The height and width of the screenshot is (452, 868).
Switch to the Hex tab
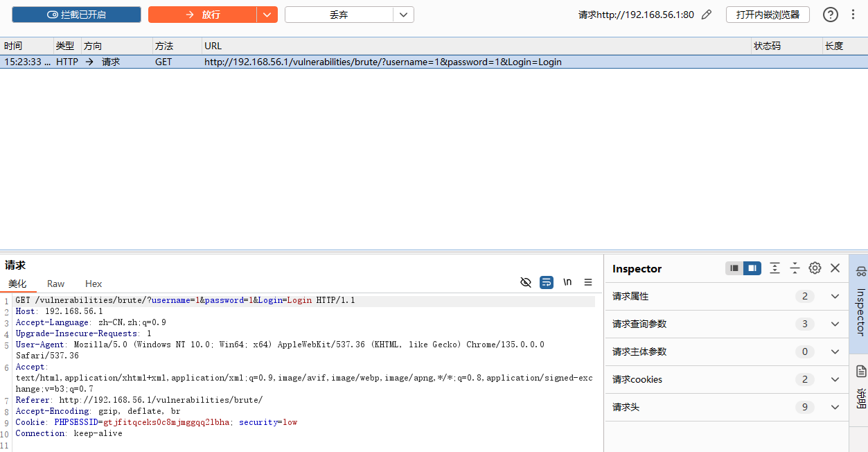[94, 284]
